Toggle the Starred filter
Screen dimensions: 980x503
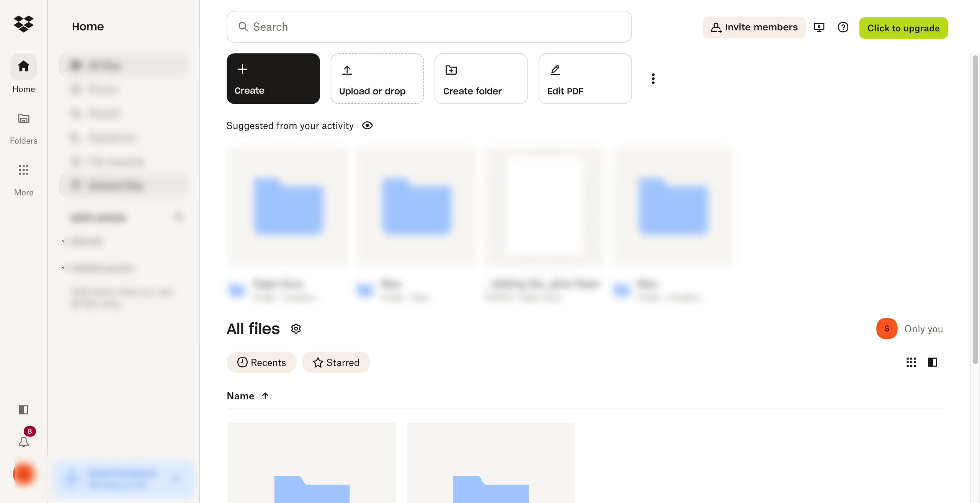click(336, 362)
